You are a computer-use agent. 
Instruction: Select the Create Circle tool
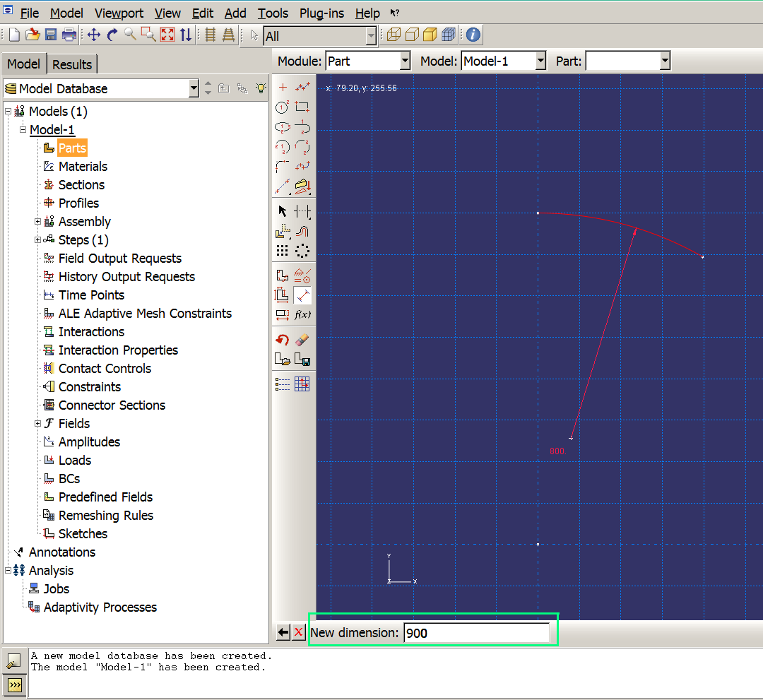click(282, 107)
